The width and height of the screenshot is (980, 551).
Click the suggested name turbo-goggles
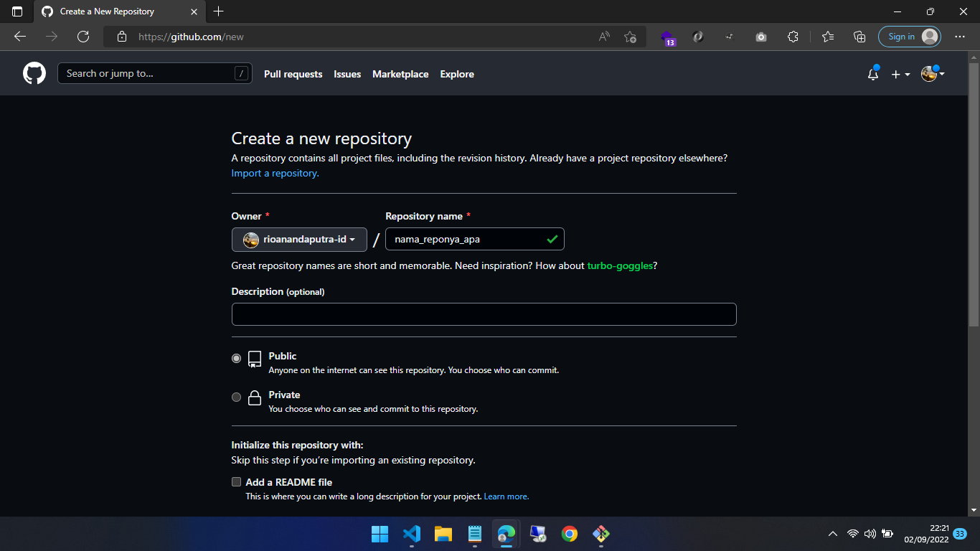point(620,265)
